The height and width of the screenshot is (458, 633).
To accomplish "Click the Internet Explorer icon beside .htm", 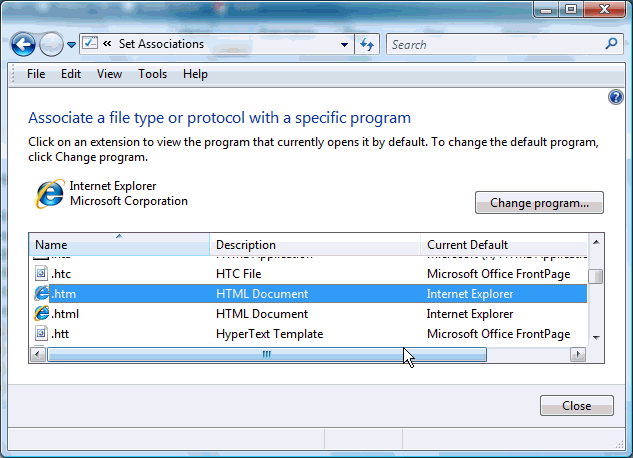I will pos(41,293).
